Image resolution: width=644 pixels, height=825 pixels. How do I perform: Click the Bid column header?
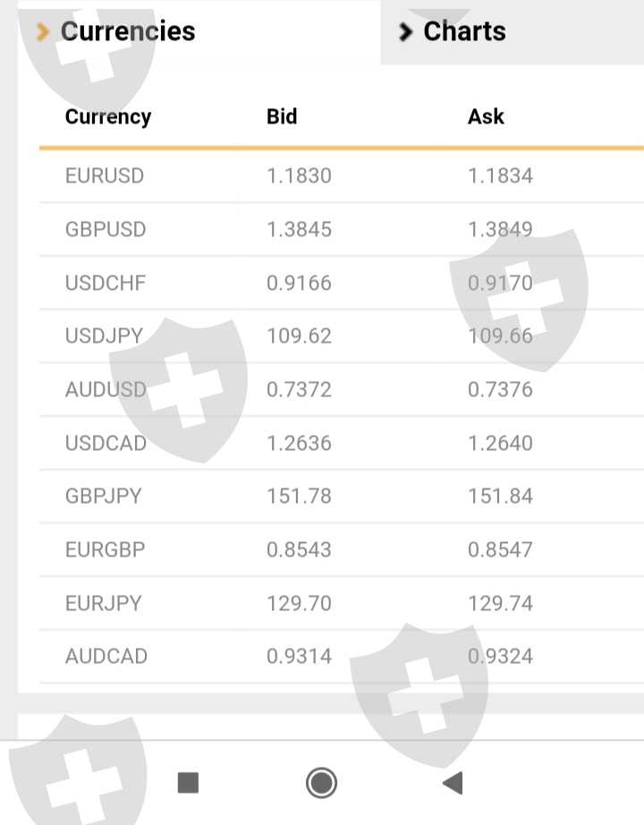[x=282, y=116]
